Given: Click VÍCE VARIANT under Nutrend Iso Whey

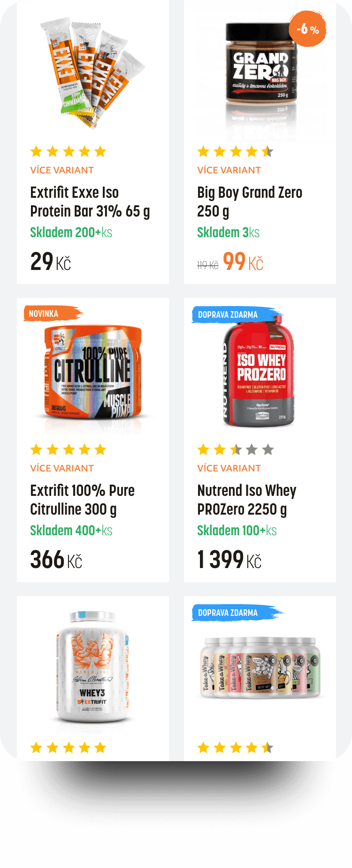Looking at the screenshot, I should tap(229, 468).
